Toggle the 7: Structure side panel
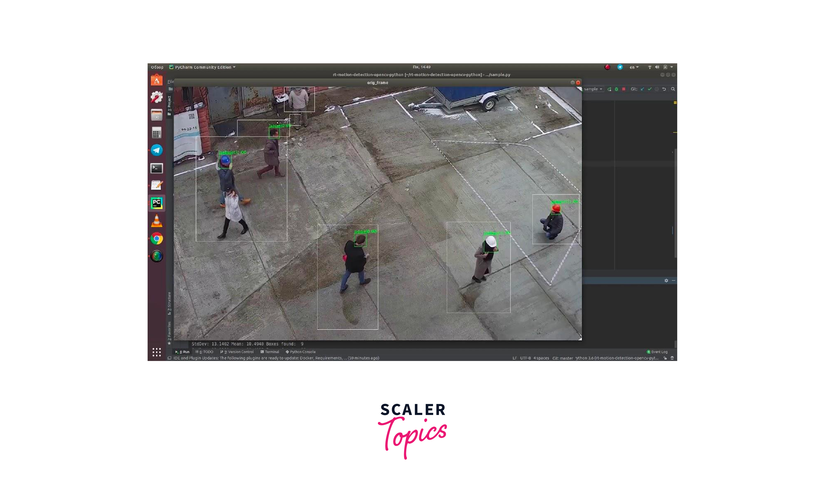Viewport: 825px width, 504px height. click(x=169, y=303)
